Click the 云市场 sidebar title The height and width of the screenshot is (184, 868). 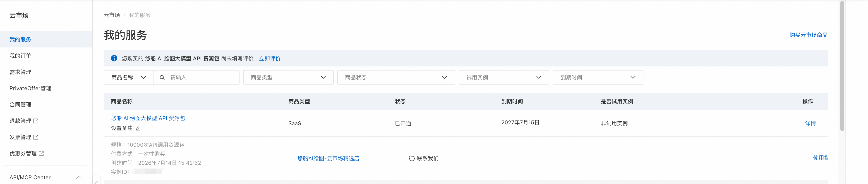(x=19, y=15)
